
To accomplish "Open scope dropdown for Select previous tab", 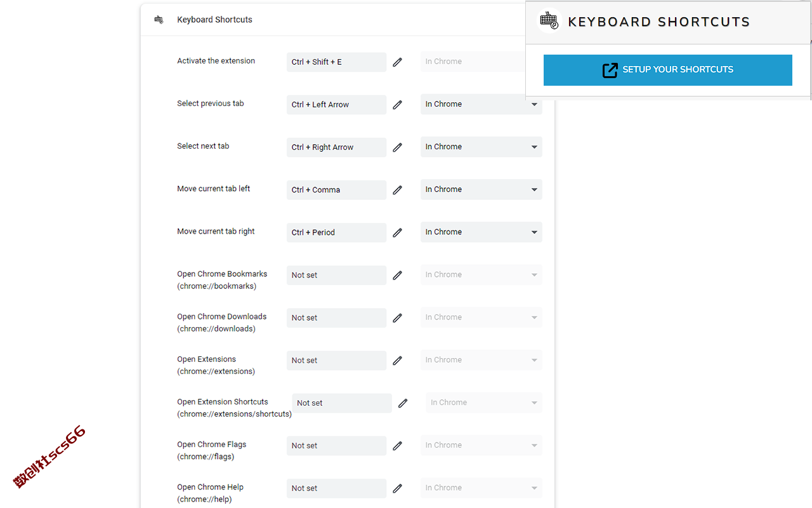I will [x=481, y=104].
